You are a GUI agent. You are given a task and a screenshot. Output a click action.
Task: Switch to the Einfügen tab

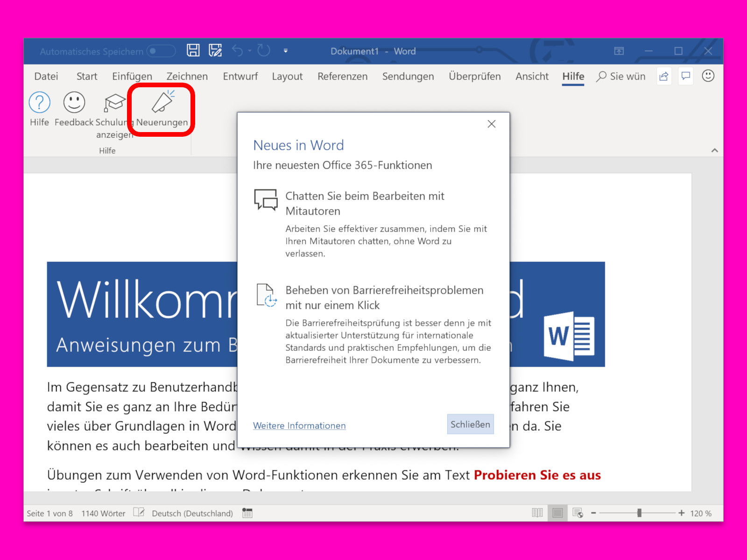pyautogui.click(x=132, y=76)
